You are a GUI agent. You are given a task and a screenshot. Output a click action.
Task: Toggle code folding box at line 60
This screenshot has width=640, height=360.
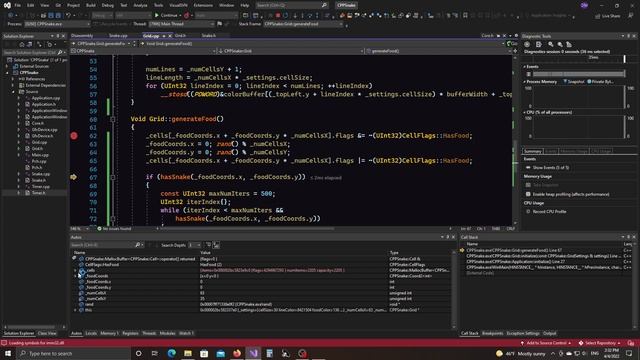[x=113, y=119]
